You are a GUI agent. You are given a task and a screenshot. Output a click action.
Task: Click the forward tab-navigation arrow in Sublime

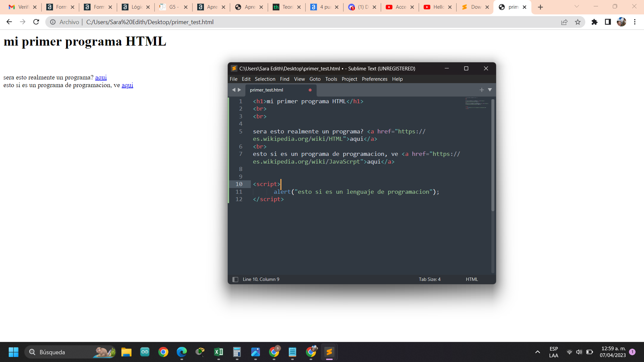[239, 90]
